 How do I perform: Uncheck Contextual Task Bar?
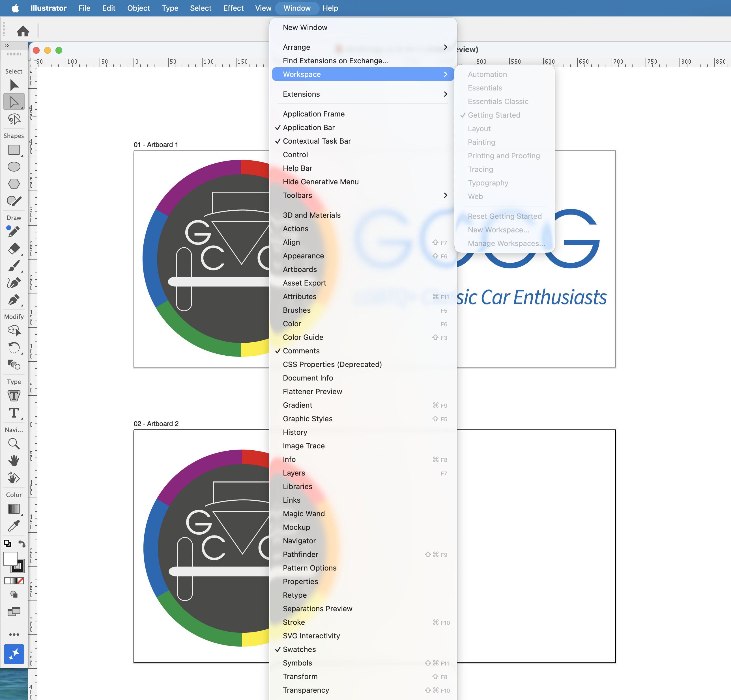(317, 141)
